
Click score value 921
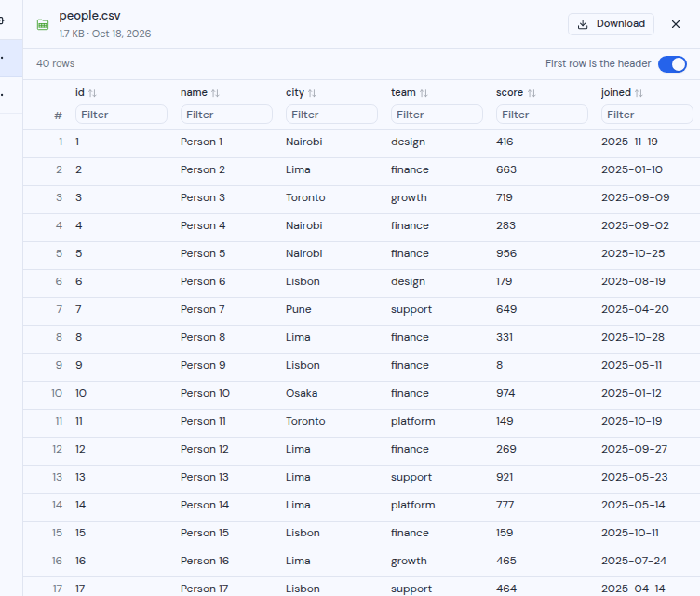[505, 477]
